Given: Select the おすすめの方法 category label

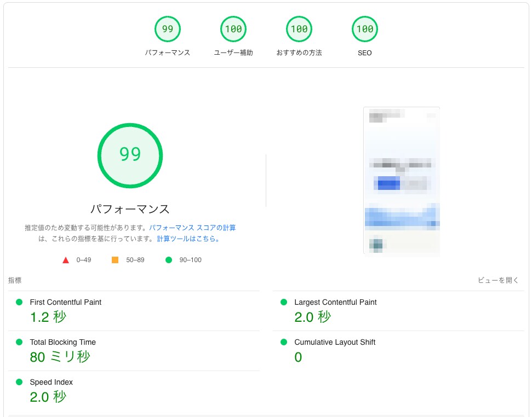Looking at the screenshot, I should point(299,53).
